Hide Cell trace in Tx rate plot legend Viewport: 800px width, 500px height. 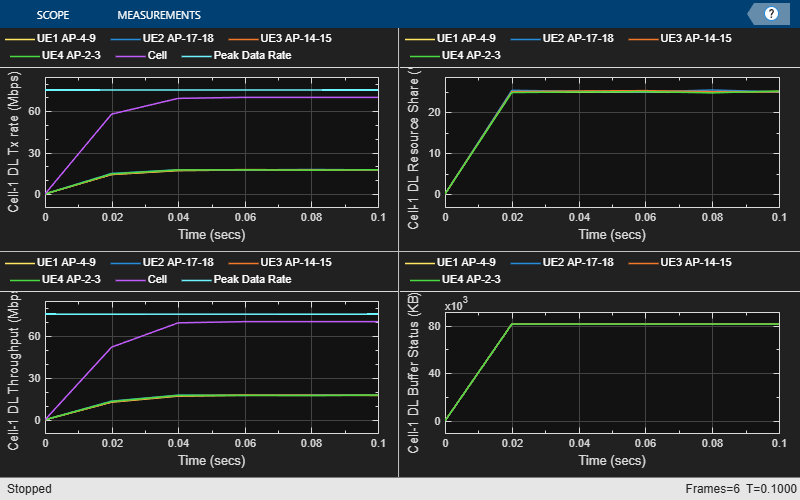pos(153,56)
